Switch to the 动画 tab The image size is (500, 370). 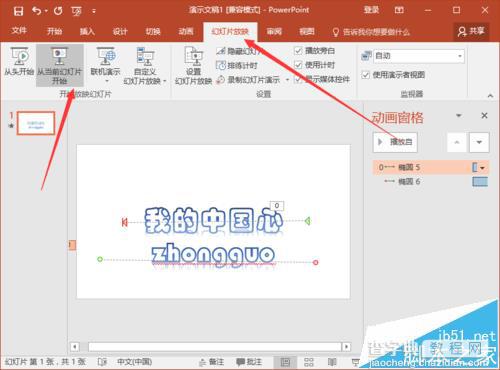pyautogui.click(x=186, y=31)
